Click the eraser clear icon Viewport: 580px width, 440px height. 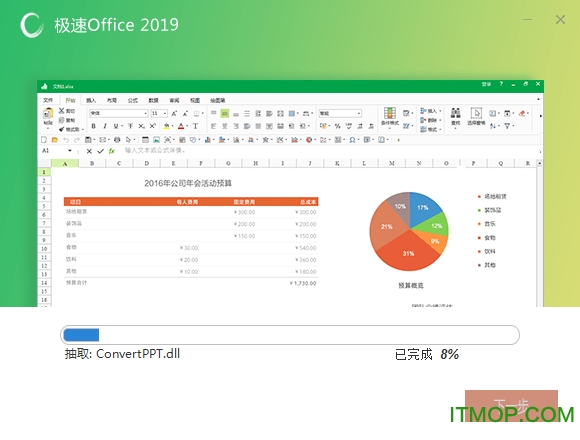pyautogui.click(x=522, y=114)
